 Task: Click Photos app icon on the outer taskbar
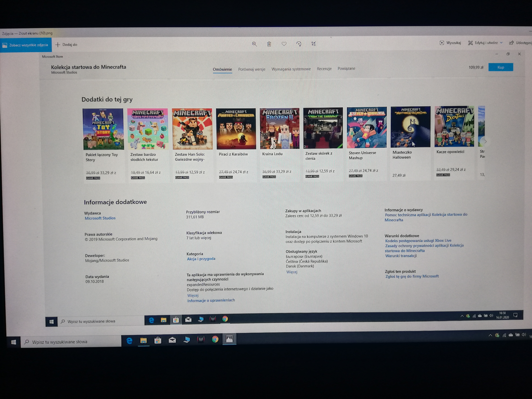point(229,339)
